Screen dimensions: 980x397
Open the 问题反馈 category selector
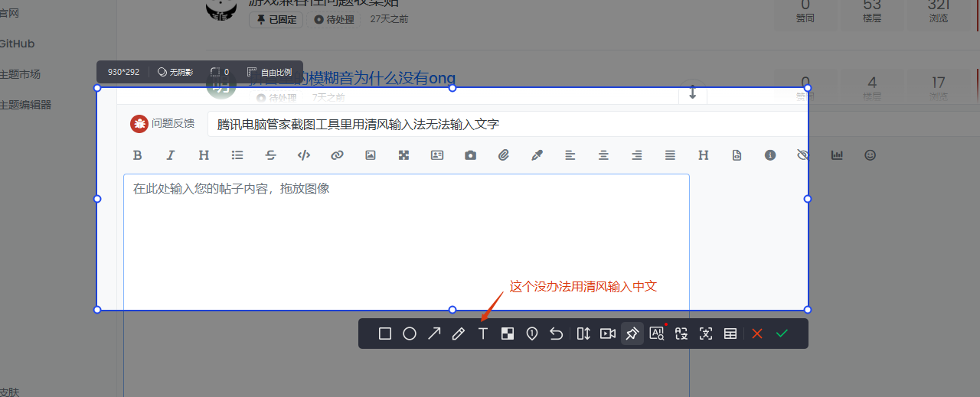click(x=163, y=124)
